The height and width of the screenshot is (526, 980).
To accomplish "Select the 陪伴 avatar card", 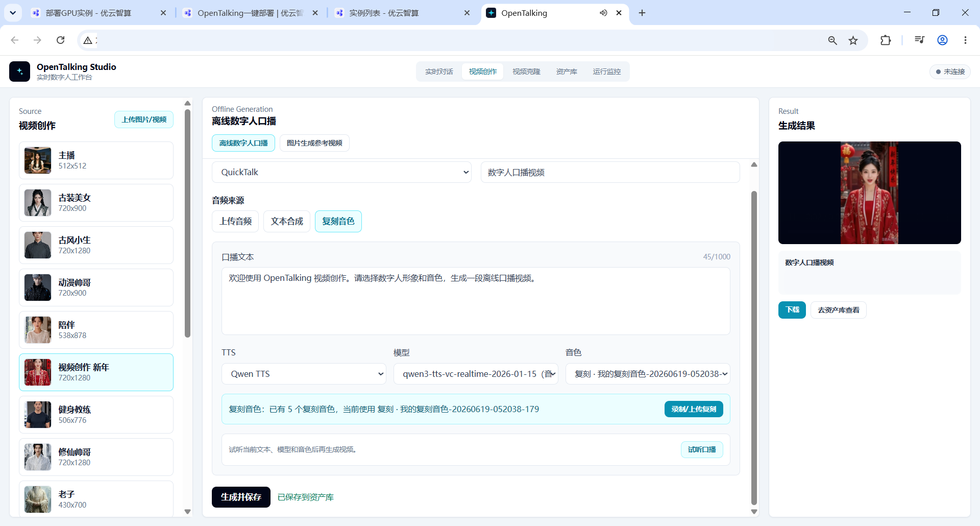I will pos(96,330).
